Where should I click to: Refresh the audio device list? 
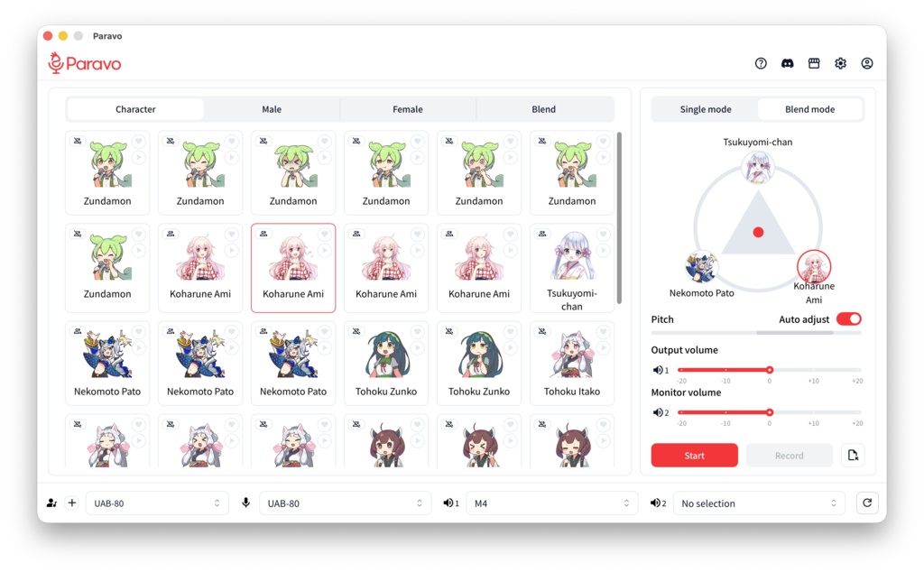coord(867,503)
